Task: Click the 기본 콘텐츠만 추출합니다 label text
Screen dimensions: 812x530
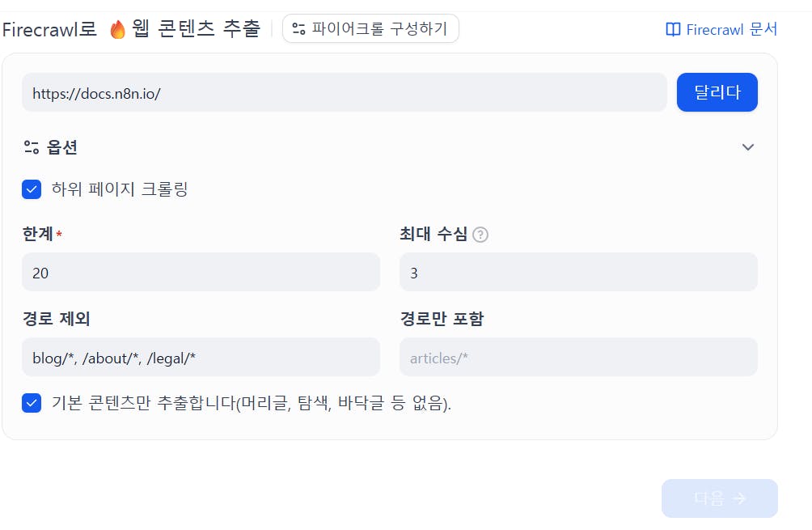Action: pyautogui.click(x=251, y=403)
